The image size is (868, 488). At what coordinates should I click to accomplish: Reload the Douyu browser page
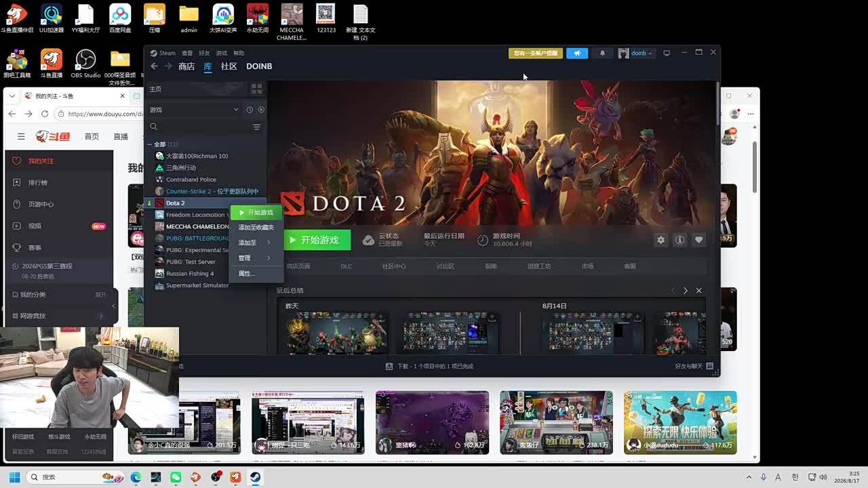45,114
